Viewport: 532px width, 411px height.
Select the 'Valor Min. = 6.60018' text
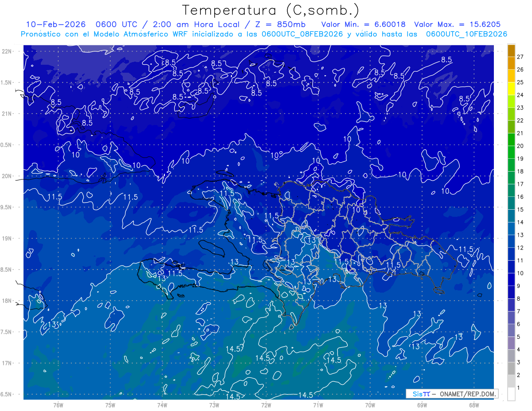364,24
